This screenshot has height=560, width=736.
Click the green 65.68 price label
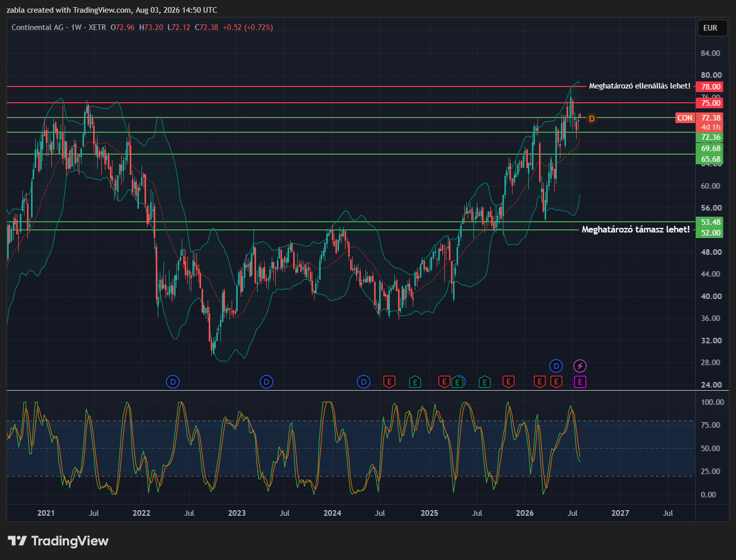pos(710,159)
